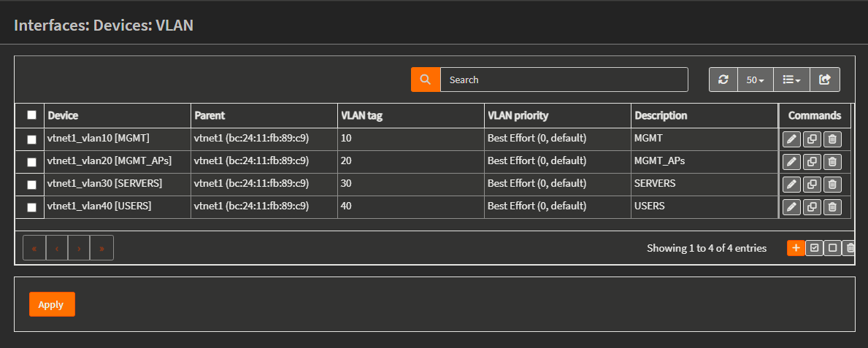The image size is (868, 348).
Task: Sort by the VLAN tag column header
Action: [x=411, y=115]
